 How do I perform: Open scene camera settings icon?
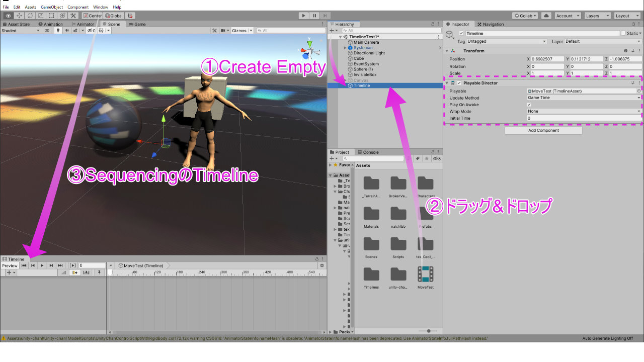point(224,31)
